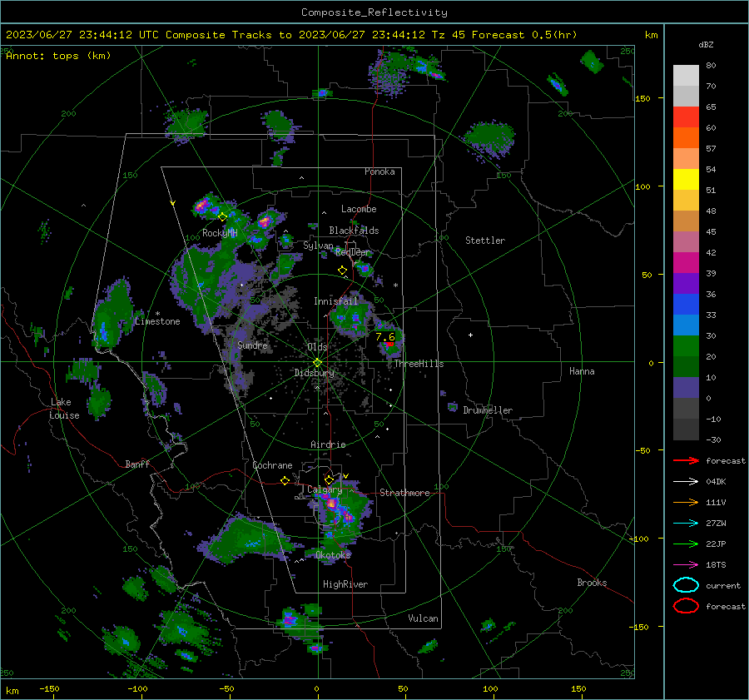Click the Sundre city label
Viewport: 749px width, 700px height.
[253, 345]
